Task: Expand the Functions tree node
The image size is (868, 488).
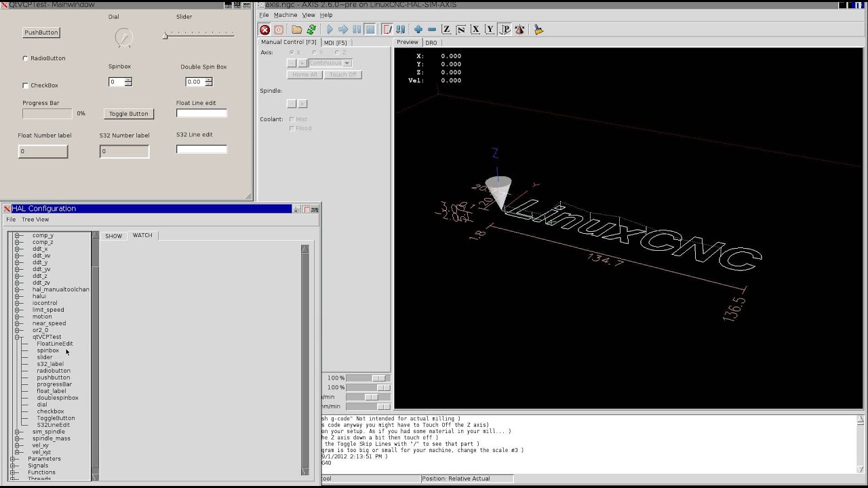Action: [13, 472]
